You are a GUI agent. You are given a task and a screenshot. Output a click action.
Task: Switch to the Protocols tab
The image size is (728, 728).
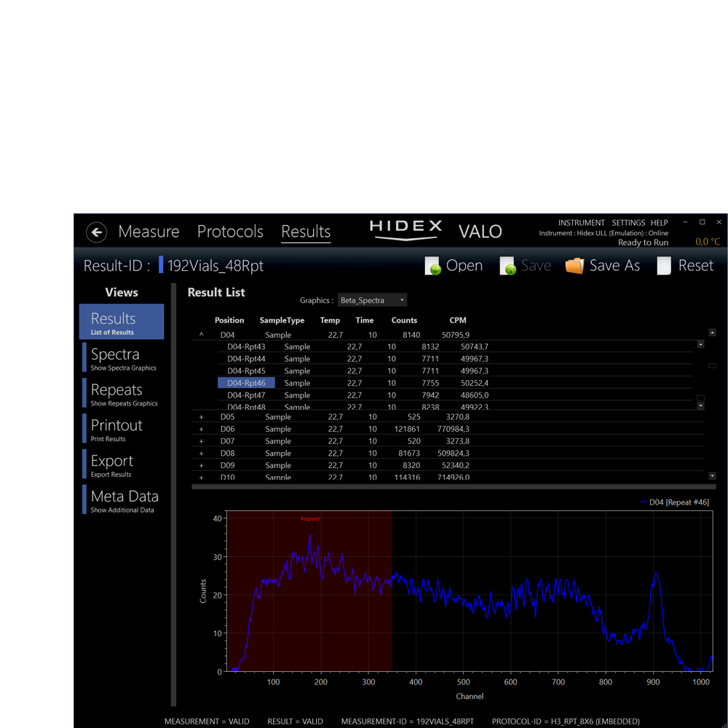(x=230, y=232)
